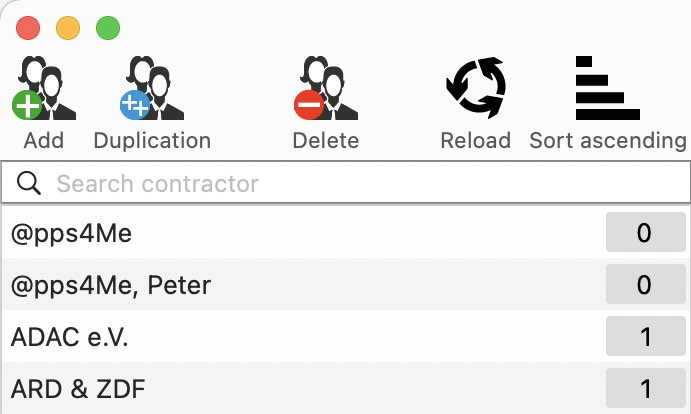This screenshot has width=691, height=414.
Task: Click the count badge for @pps4Me
Action: tap(646, 232)
